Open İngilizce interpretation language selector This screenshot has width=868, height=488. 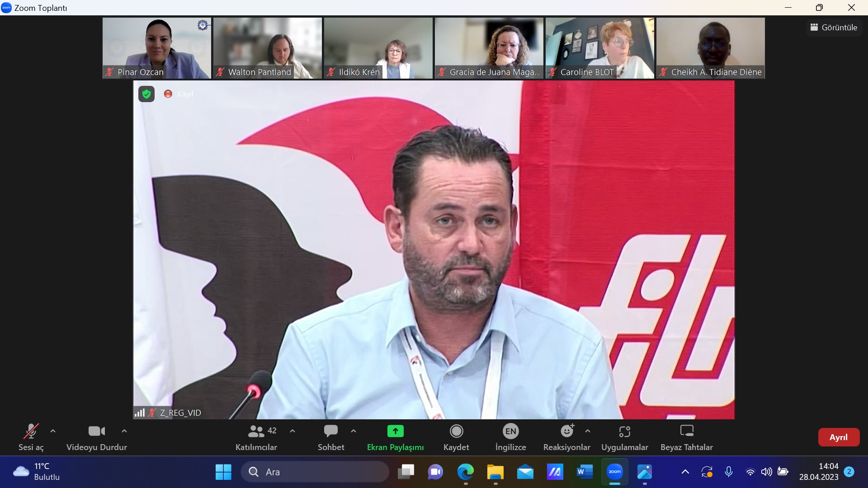pyautogui.click(x=510, y=437)
